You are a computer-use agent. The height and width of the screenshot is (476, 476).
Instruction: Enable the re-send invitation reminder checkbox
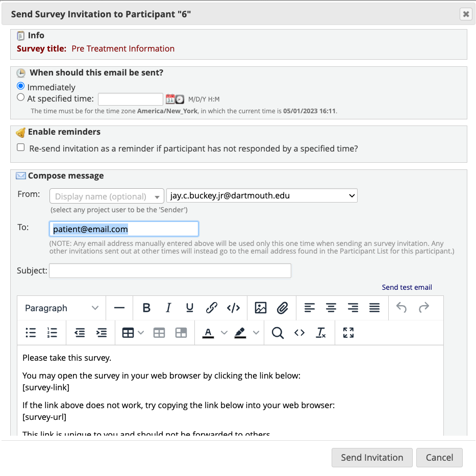20,147
